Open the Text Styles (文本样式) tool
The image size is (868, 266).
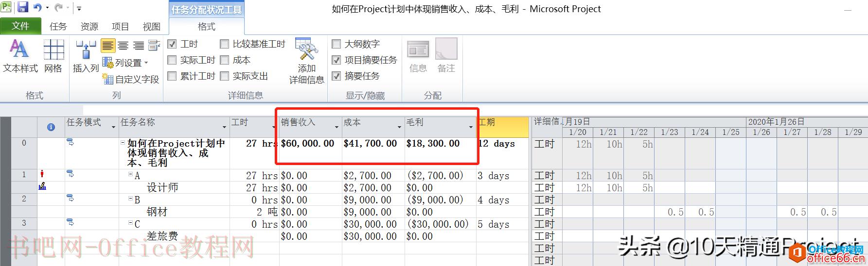pos(20,57)
